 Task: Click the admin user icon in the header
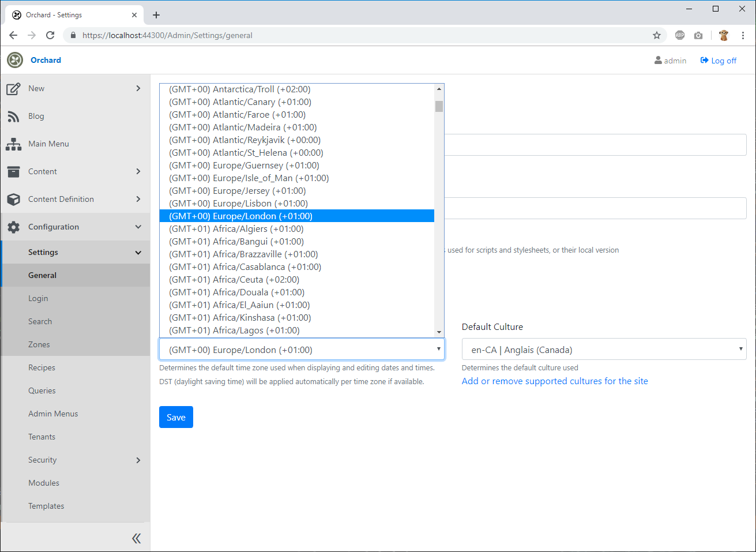658,60
